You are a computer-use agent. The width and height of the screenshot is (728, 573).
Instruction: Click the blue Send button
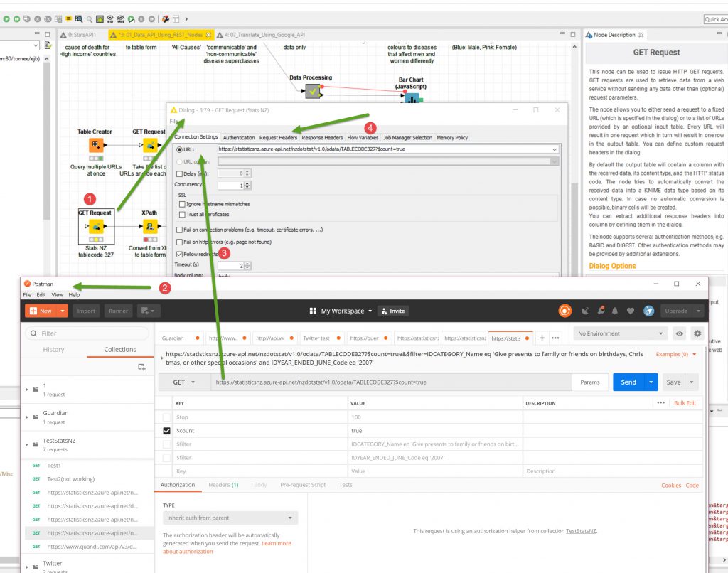pyautogui.click(x=628, y=382)
